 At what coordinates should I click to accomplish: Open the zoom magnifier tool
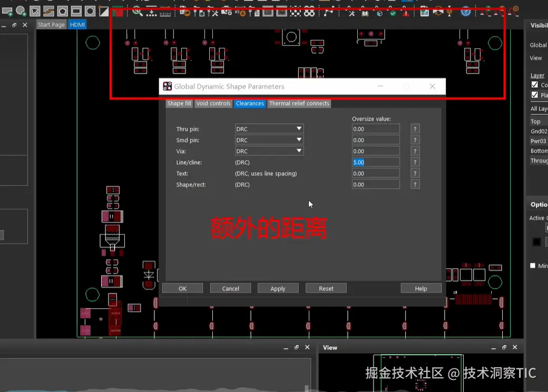click(x=138, y=12)
